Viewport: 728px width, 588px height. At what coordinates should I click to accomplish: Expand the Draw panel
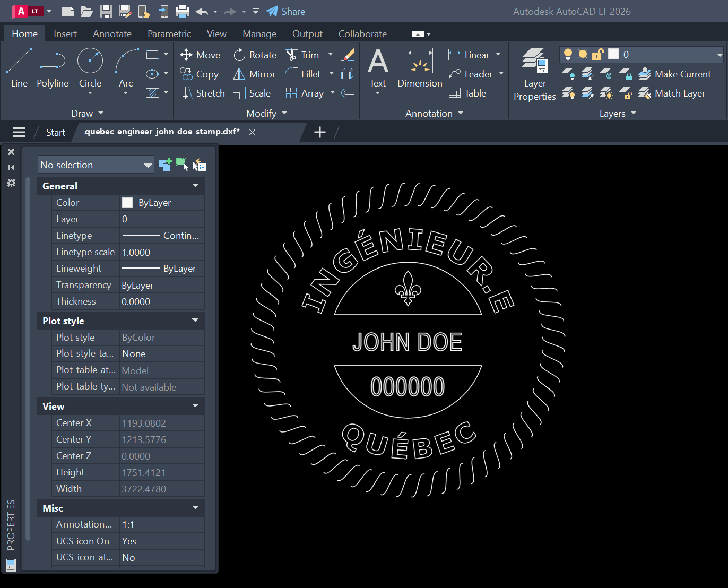88,113
